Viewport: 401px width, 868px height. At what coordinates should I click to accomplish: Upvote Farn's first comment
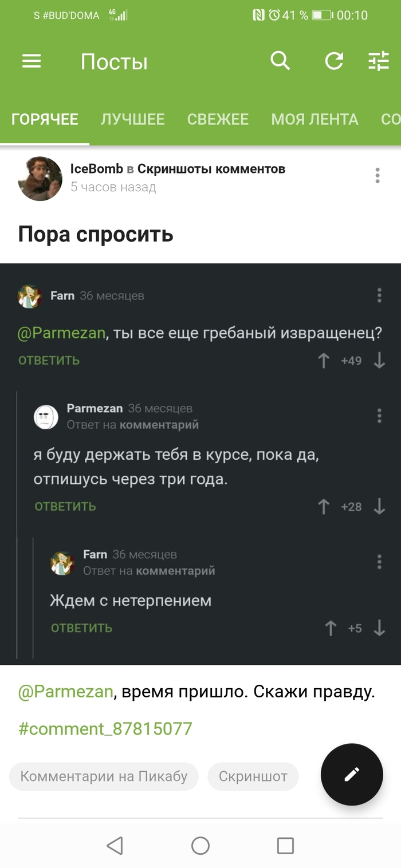(x=323, y=360)
